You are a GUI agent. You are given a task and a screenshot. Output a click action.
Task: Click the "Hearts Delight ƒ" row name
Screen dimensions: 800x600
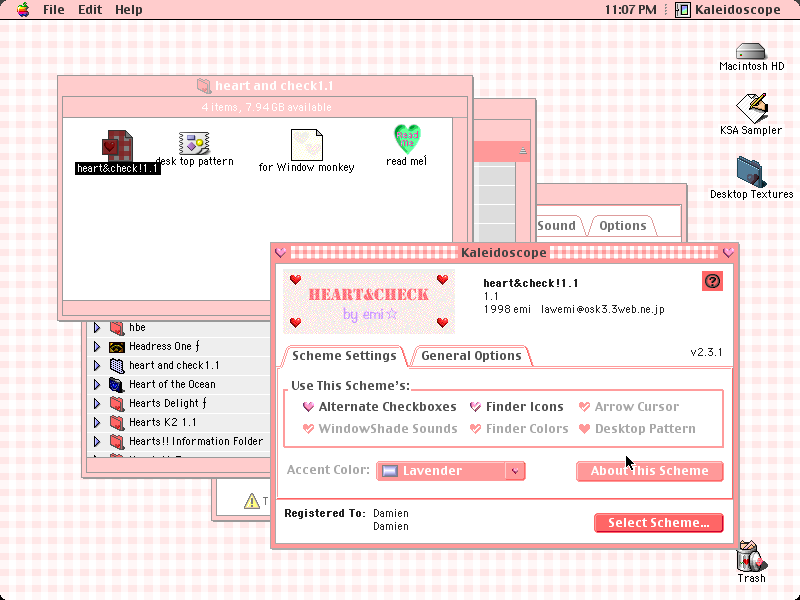tap(167, 404)
